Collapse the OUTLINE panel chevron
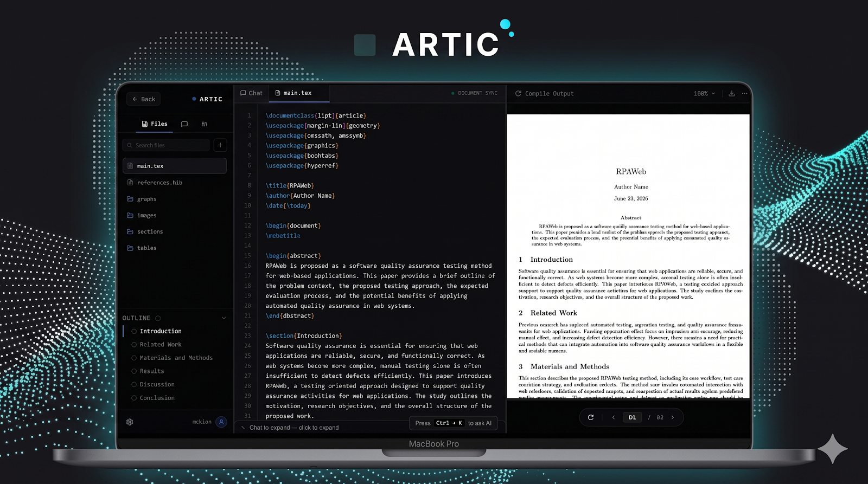The height and width of the screenshot is (484, 868). 224,318
